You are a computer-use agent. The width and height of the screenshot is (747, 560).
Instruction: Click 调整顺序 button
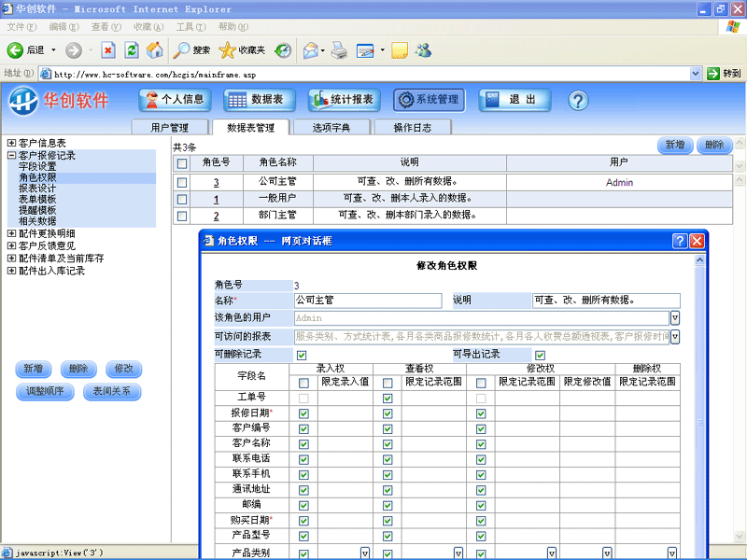click(x=45, y=391)
